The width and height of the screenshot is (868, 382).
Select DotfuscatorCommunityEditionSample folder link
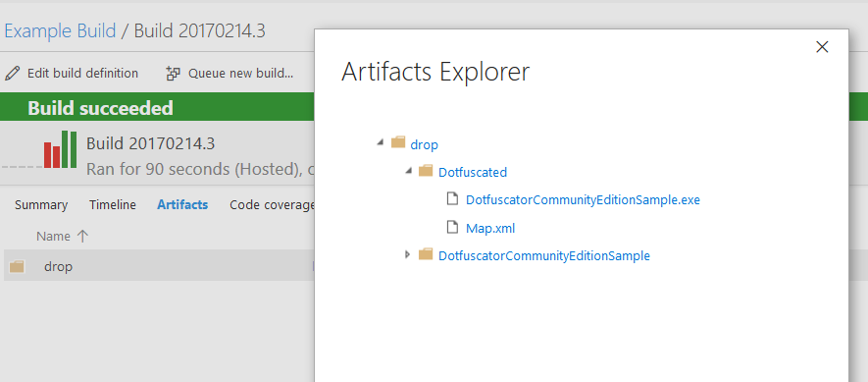pos(544,256)
